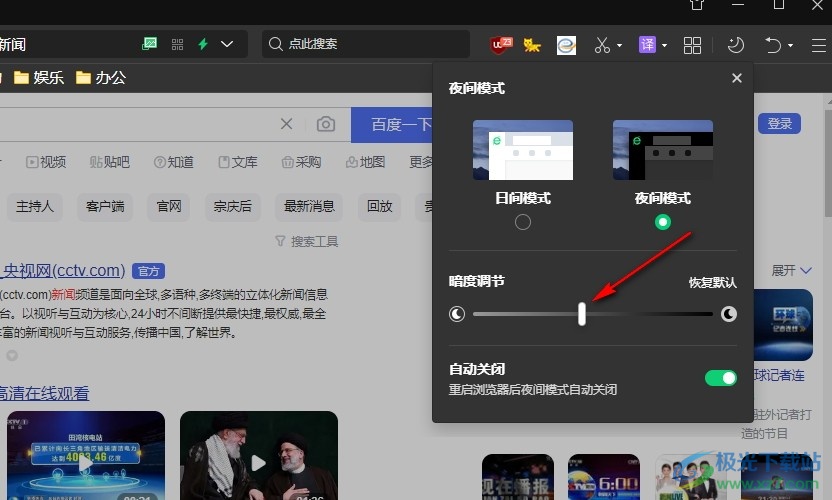This screenshot has height=500, width=832.
Task: Open the QR code icon in address bar
Action: coord(177,44)
